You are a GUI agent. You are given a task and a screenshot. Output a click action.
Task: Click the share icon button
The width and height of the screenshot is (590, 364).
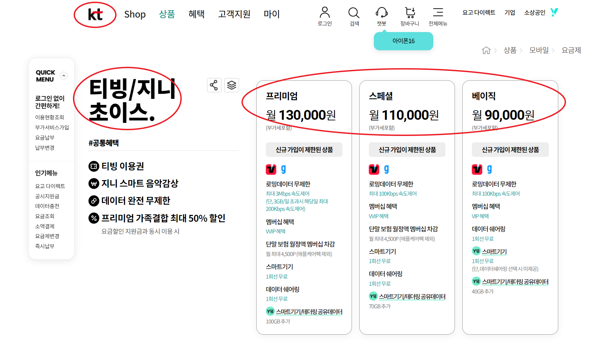[x=214, y=85]
